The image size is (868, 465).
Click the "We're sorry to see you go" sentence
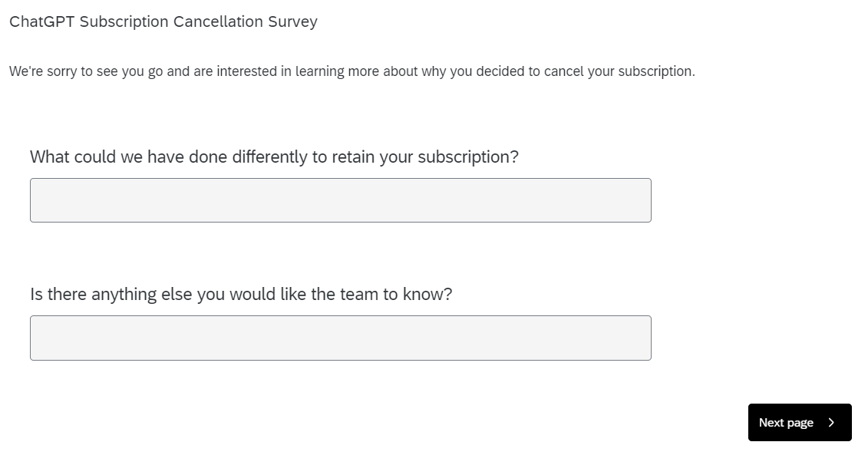[x=351, y=71]
